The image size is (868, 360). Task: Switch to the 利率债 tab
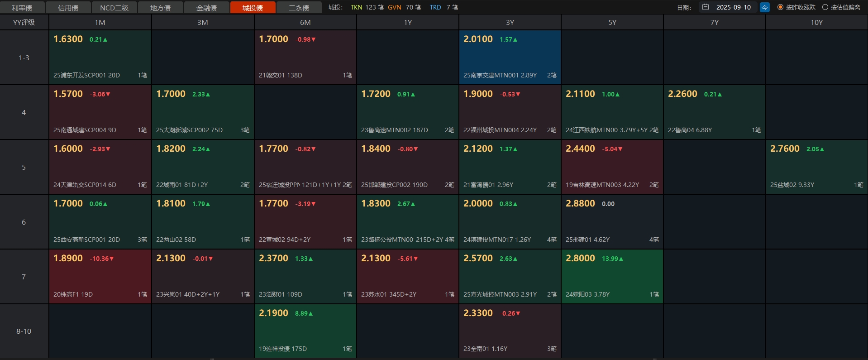(x=22, y=8)
